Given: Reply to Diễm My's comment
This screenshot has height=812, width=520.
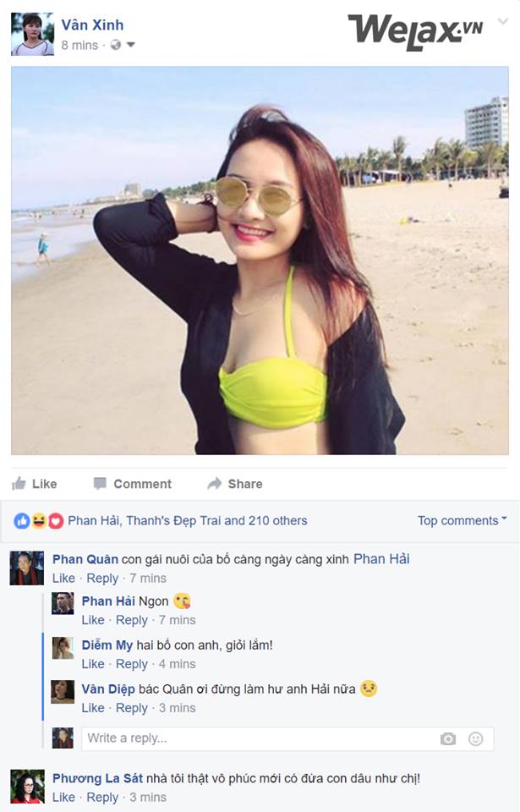Looking at the screenshot, I should [x=131, y=664].
